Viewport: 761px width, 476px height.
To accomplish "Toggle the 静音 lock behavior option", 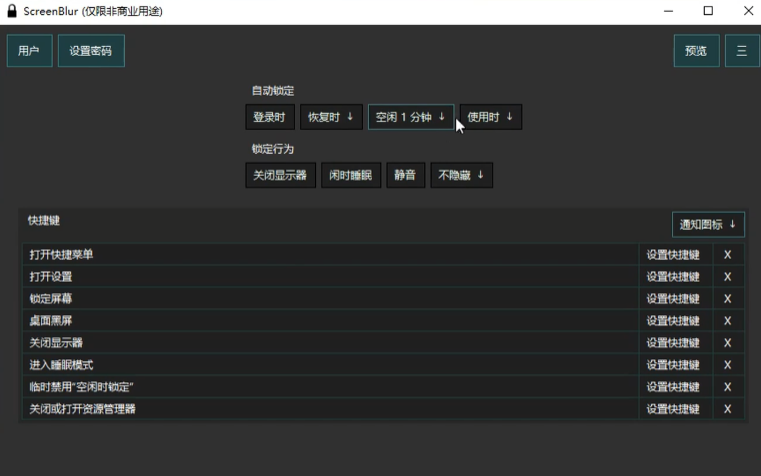I will [x=404, y=175].
